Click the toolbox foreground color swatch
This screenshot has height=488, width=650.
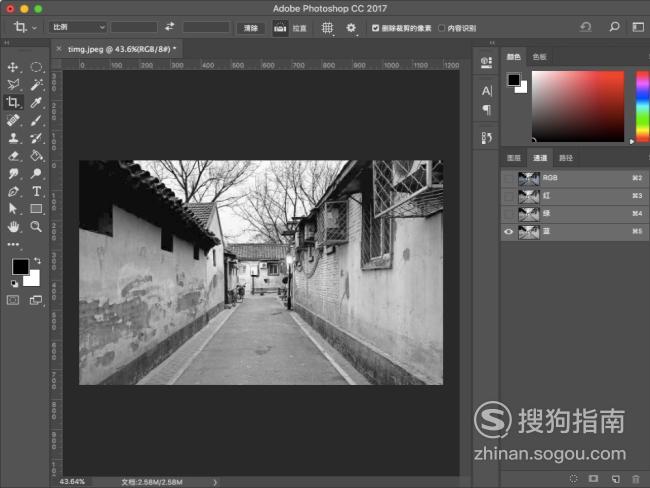pyautogui.click(x=20, y=267)
